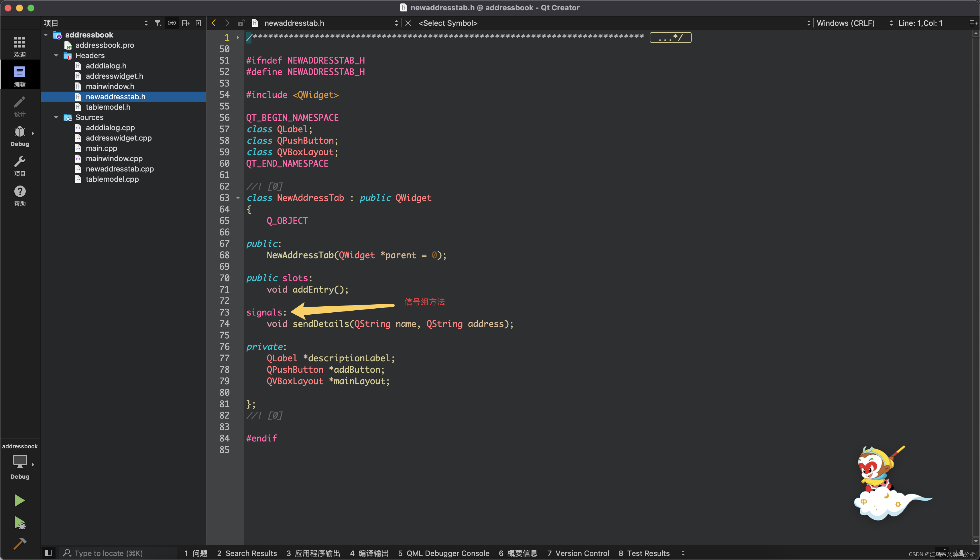Open the Design mode pencil icon
Screen dimensions: 980x560
[x=19, y=102]
